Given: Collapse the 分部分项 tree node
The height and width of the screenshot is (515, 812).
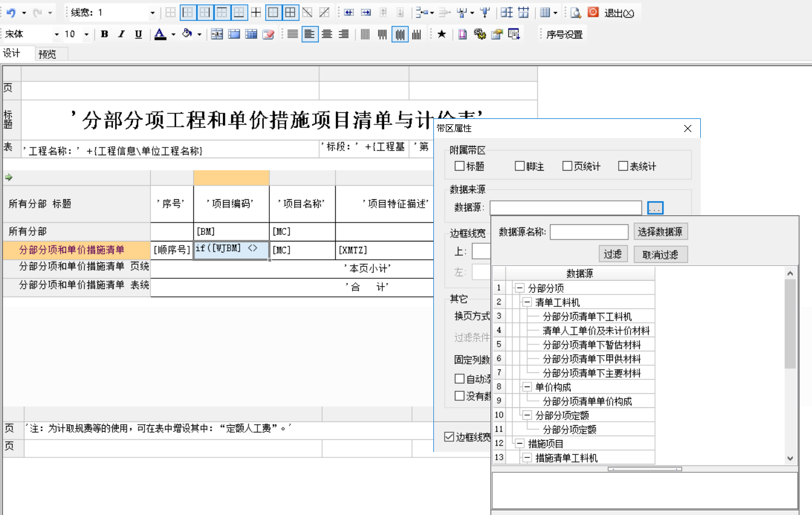Looking at the screenshot, I should tap(519, 288).
